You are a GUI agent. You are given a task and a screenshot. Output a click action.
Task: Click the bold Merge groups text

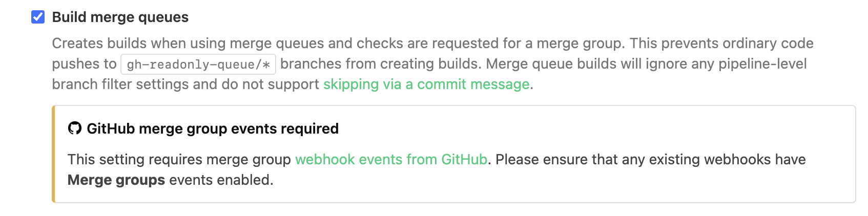[116, 180]
